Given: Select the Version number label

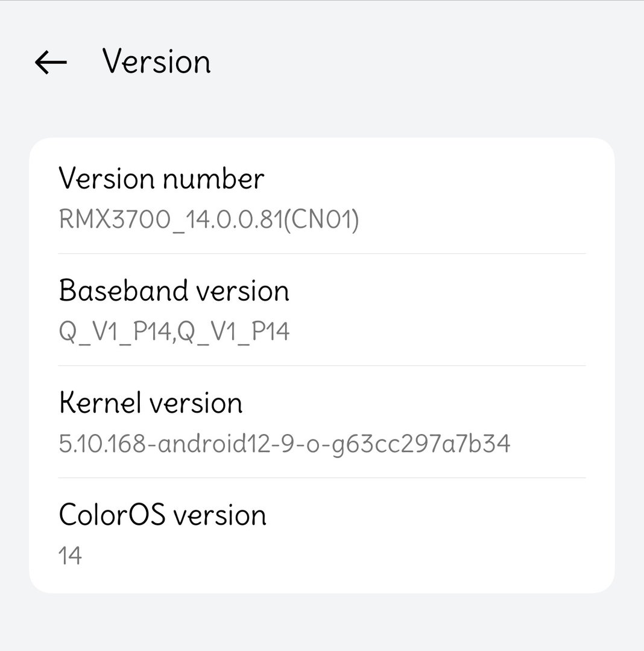Looking at the screenshot, I should (x=161, y=179).
